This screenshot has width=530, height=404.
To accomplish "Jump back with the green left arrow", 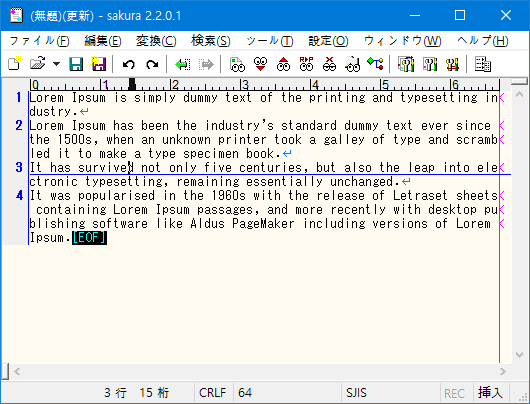I will coord(183,64).
